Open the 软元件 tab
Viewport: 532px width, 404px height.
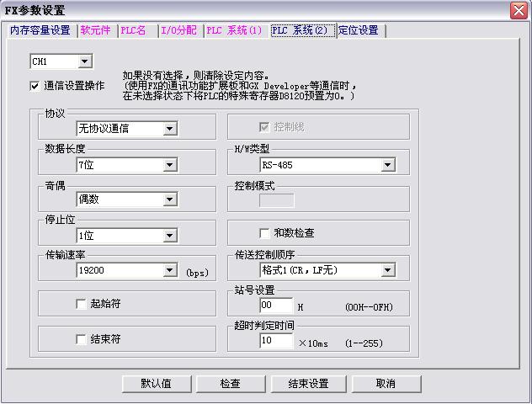pyautogui.click(x=97, y=30)
